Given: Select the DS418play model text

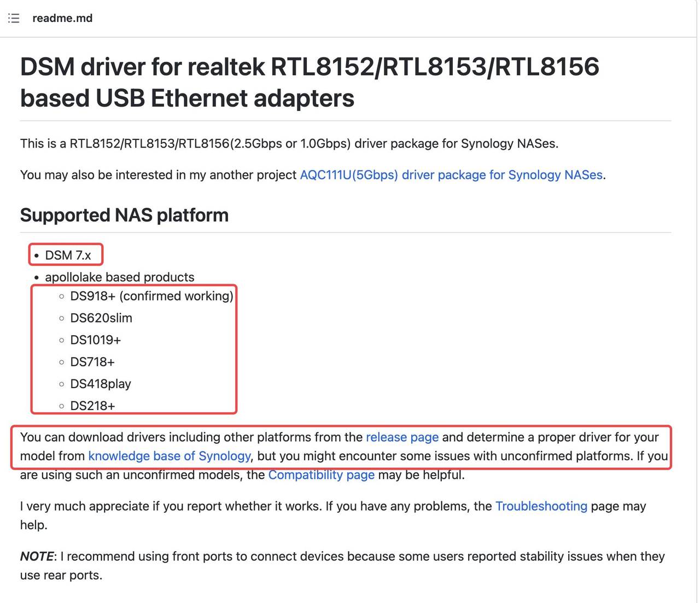Looking at the screenshot, I should pyautogui.click(x=101, y=384).
